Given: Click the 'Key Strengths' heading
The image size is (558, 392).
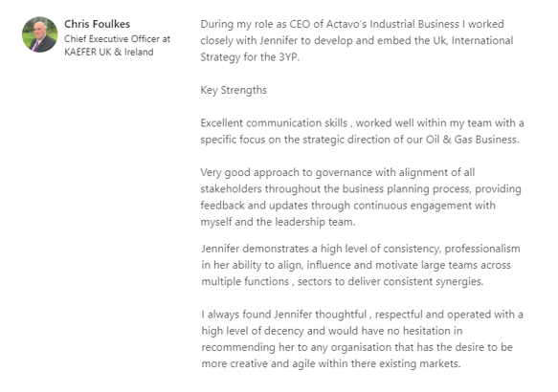Looking at the screenshot, I should pos(234,90).
